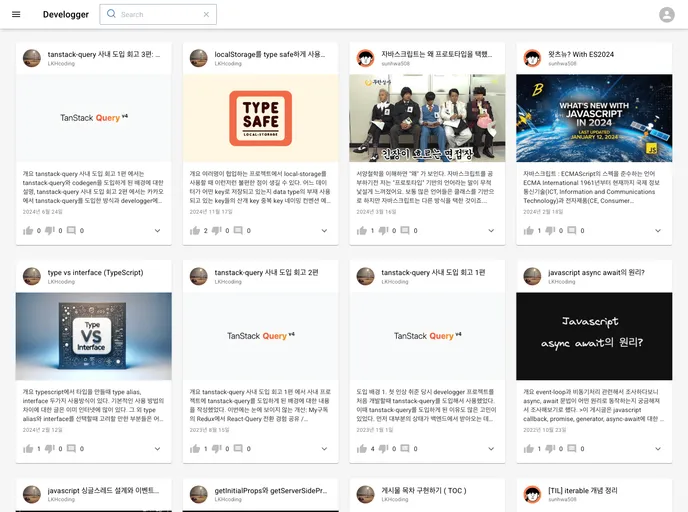Expand the With ES2024 card

click(x=658, y=230)
